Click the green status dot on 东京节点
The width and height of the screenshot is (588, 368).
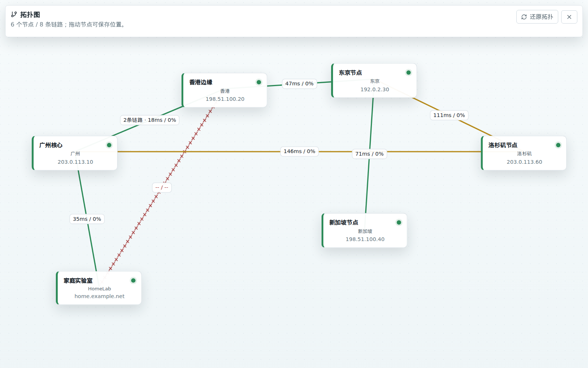pos(408,72)
